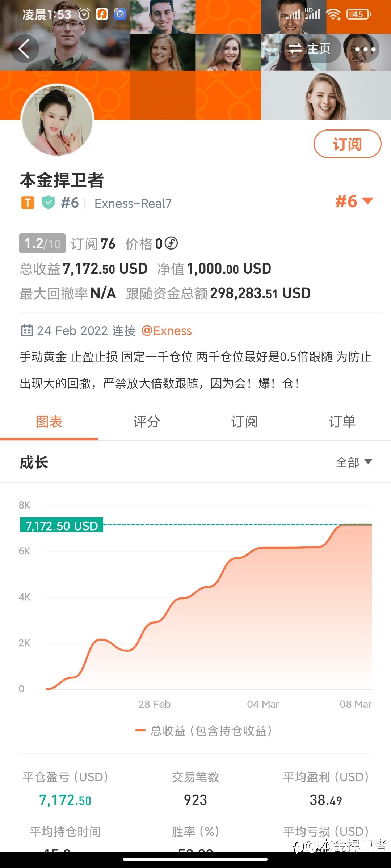Tap the green verified shield icon
This screenshot has width=391, height=868.
pyautogui.click(x=48, y=203)
